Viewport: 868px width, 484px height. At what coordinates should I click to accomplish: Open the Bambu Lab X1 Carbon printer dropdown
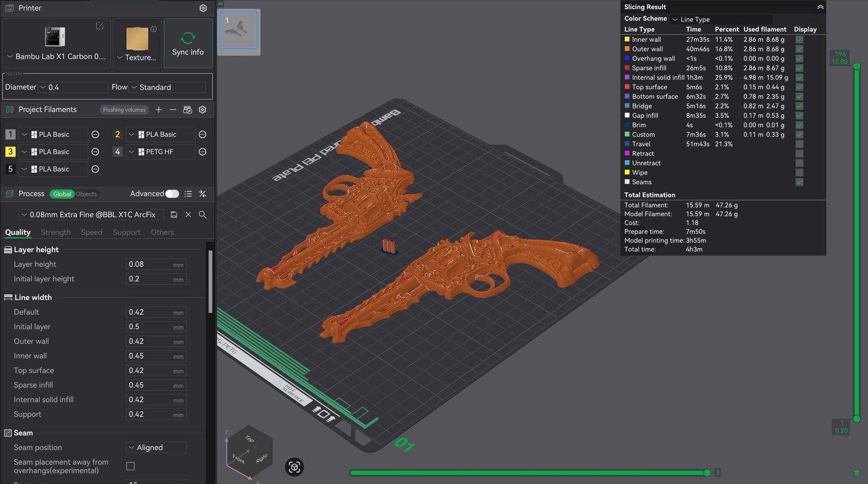click(x=56, y=56)
